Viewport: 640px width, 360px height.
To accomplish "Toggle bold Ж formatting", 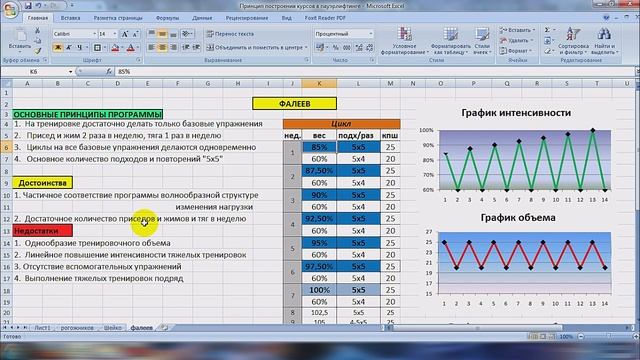I will pyautogui.click(x=58, y=48).
